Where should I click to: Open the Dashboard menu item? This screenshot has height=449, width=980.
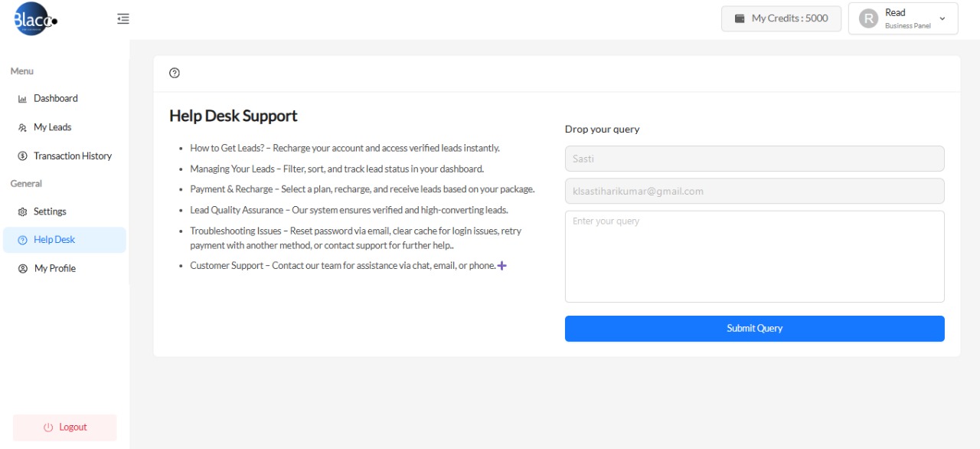click(x=65, y=99)
